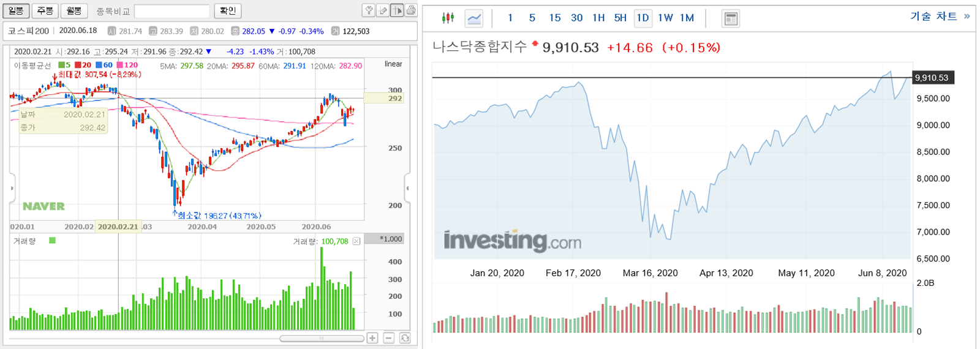The width and height of the screenshot is (980, 349).
Task: Toggle the crosshair cursor tool icon
Action: [397, 10]
